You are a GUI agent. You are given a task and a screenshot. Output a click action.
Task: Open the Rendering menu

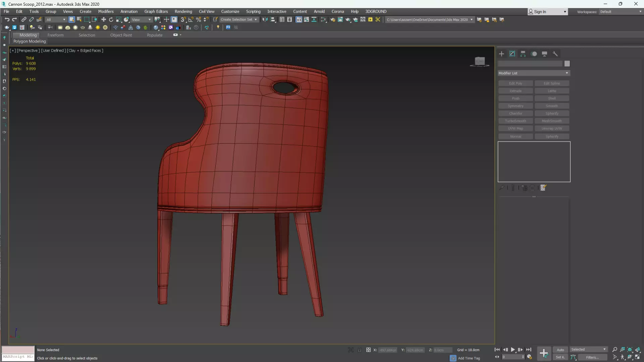[x=183, y=11]
